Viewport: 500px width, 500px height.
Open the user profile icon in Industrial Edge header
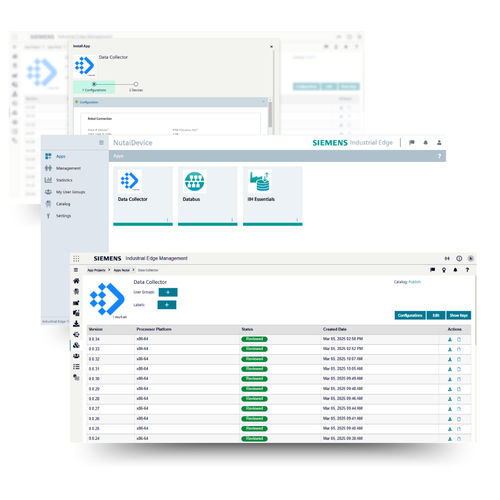(x=439, y=142)
